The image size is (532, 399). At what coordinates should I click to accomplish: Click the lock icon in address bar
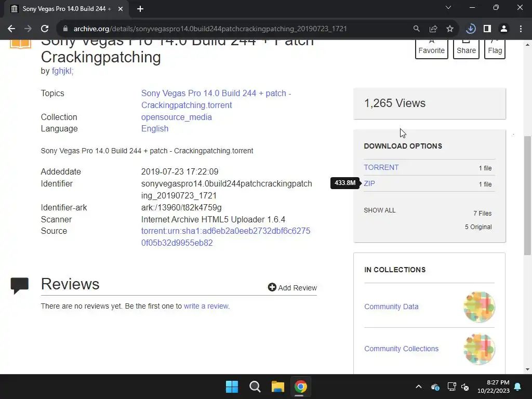65,29
